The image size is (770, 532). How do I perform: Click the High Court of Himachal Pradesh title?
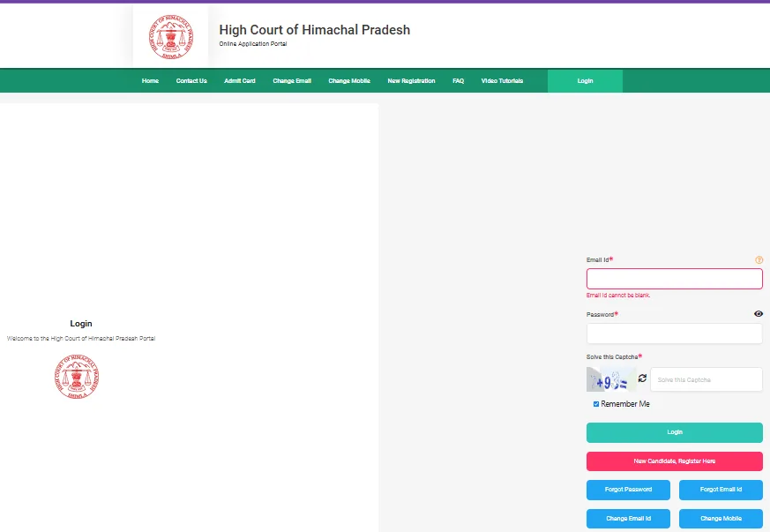coord(314,30)
